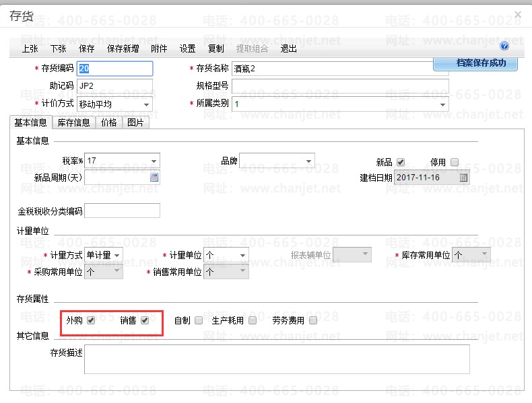Uncheck the 销售 attribute checkbox
Image resolution: width=532 pixels, height=403 pixels.
tap(145, 320)
